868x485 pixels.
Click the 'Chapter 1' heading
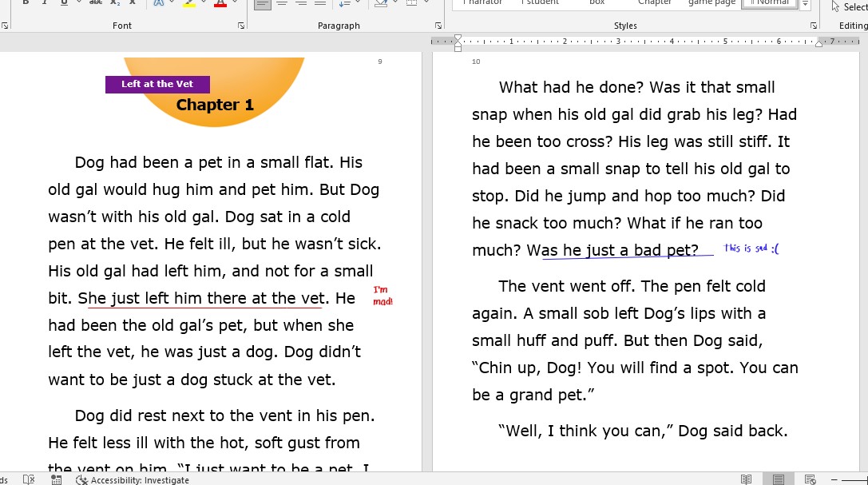[215, 105]
